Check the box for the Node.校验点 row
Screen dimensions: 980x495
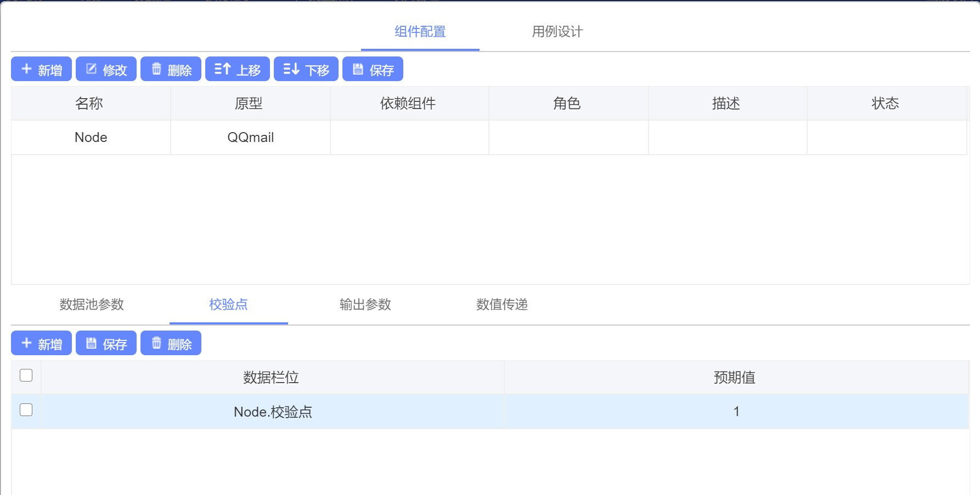(x=26, y=410)
